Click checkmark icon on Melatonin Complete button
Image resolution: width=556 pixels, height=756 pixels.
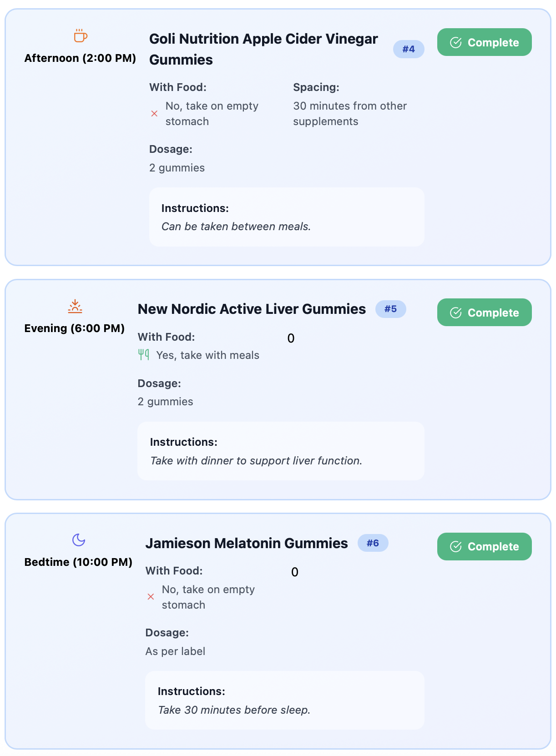pos(455,547)
